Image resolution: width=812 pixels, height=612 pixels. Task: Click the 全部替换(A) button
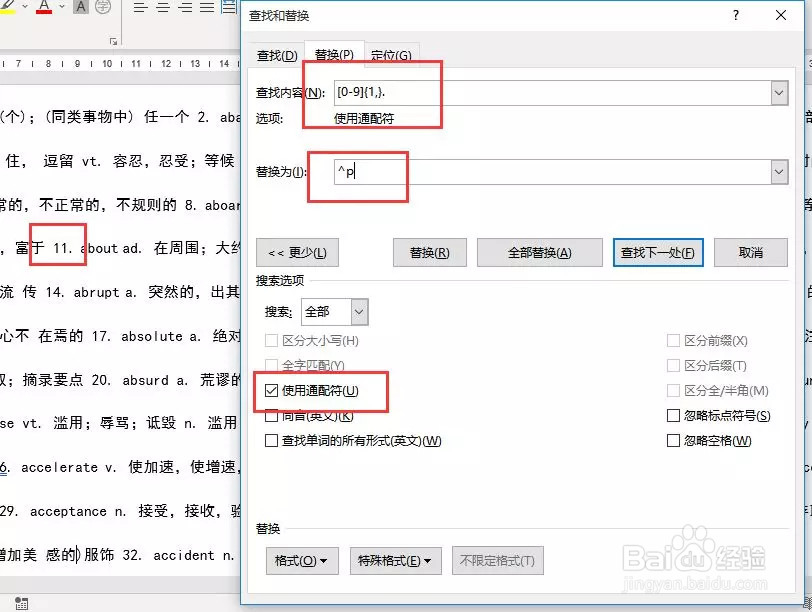[x=540, y=253]
